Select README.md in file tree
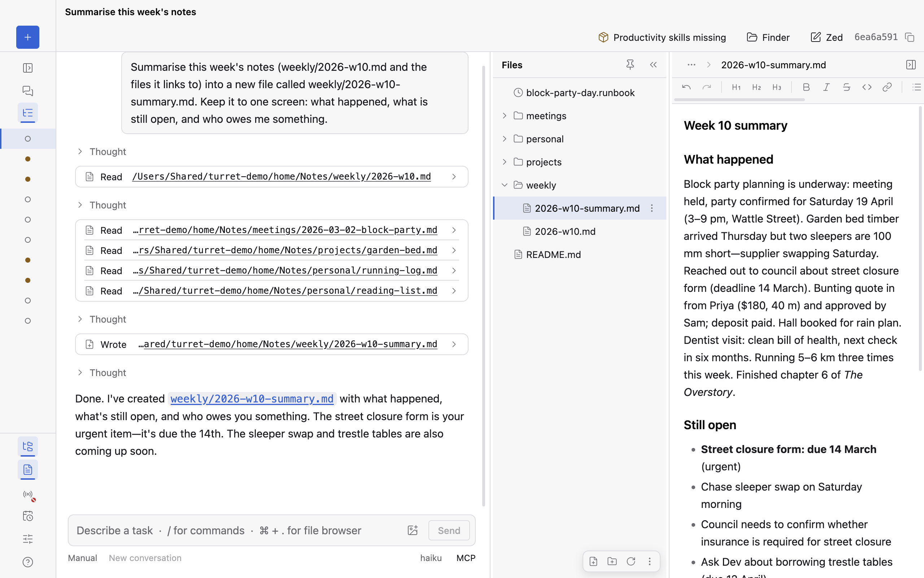Screen dimensions: 924x578 coord(580,254)
